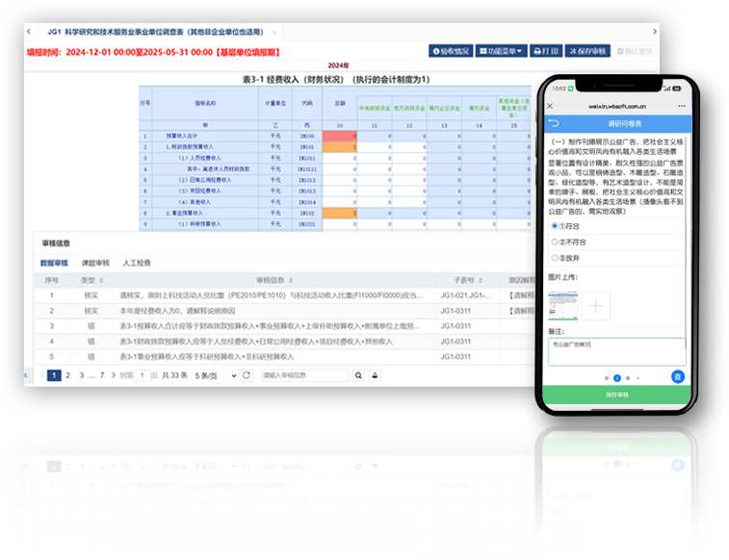Click the 保存审核 button in top toolbar
This screenshot has width=729, height=560.
point(586,51)
